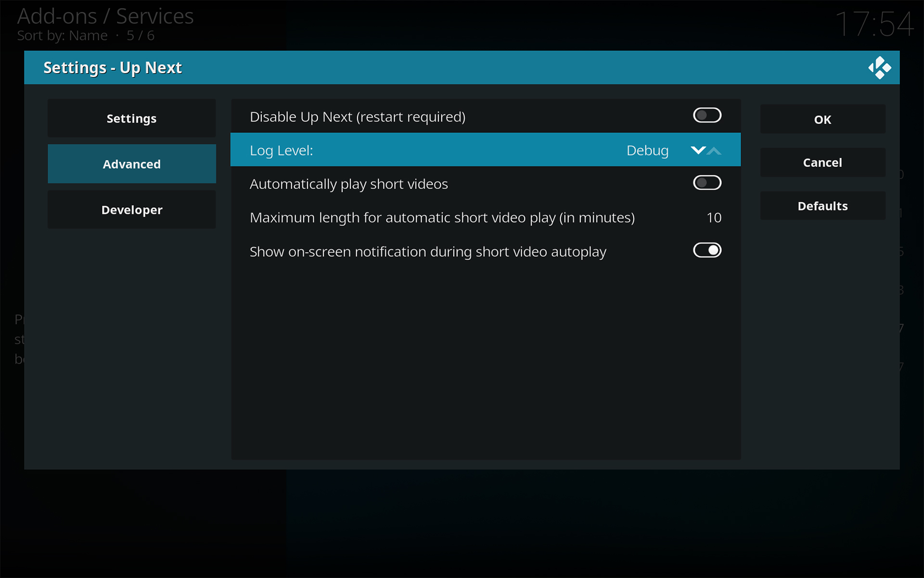Click the value 10 for maximum length
This screenshot has height=578, width=924.
pyautogui.click(x=714, y=218)
